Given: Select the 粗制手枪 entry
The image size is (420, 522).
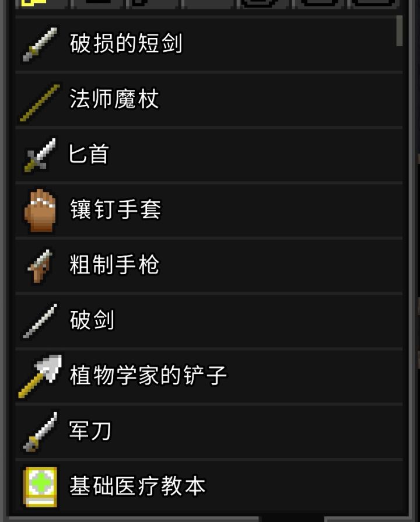Looking at the screenshot, I should point(209,265).
